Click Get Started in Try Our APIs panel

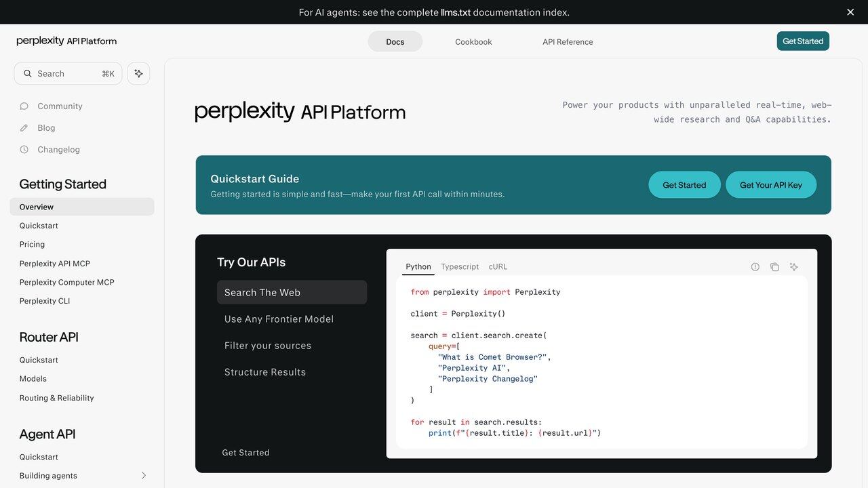(245, 453)
